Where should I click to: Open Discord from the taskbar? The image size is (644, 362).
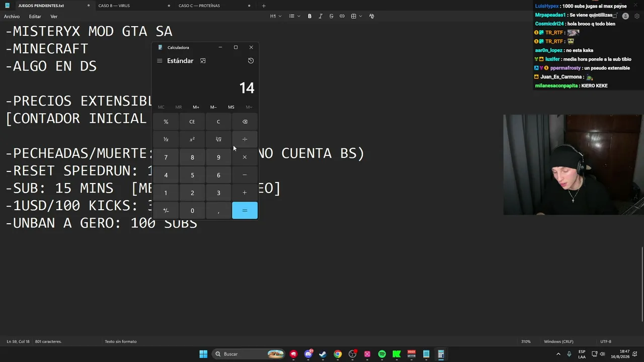(308, 354)
